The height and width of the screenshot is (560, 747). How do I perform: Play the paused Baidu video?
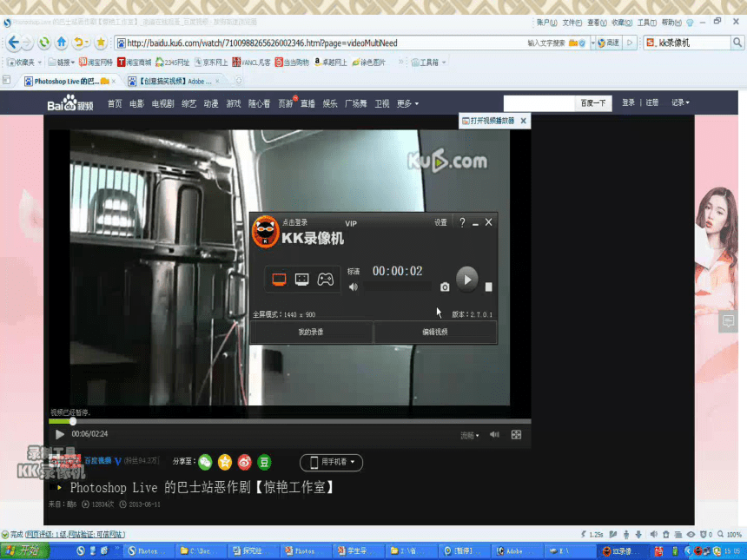[x=60, y=434]
